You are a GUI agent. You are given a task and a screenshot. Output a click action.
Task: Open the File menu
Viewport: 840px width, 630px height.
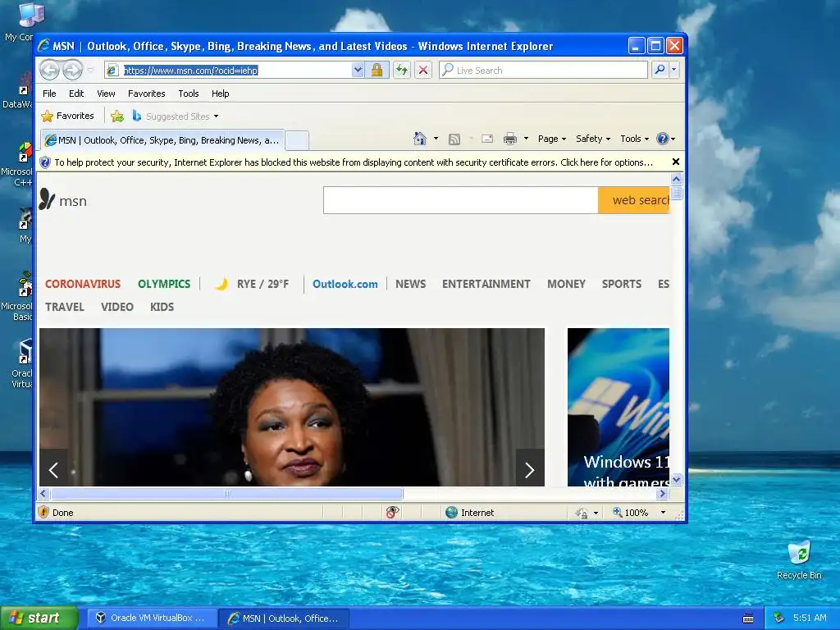tap(49, 94)
